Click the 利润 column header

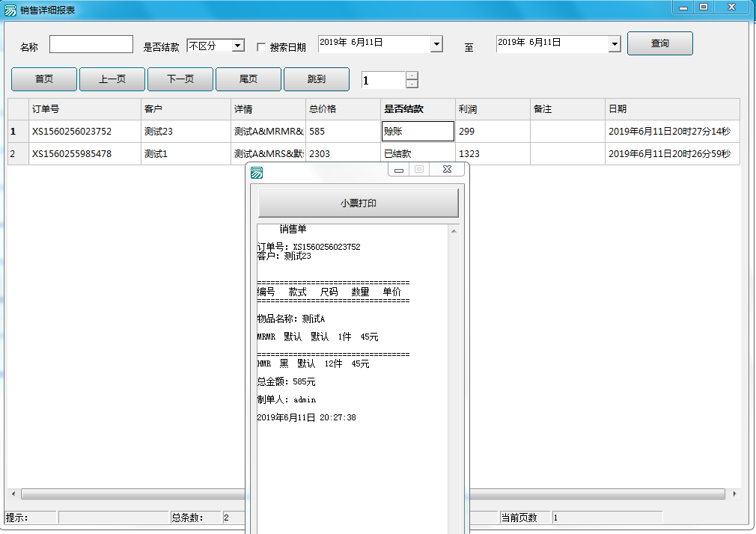(x=493, y=109)
